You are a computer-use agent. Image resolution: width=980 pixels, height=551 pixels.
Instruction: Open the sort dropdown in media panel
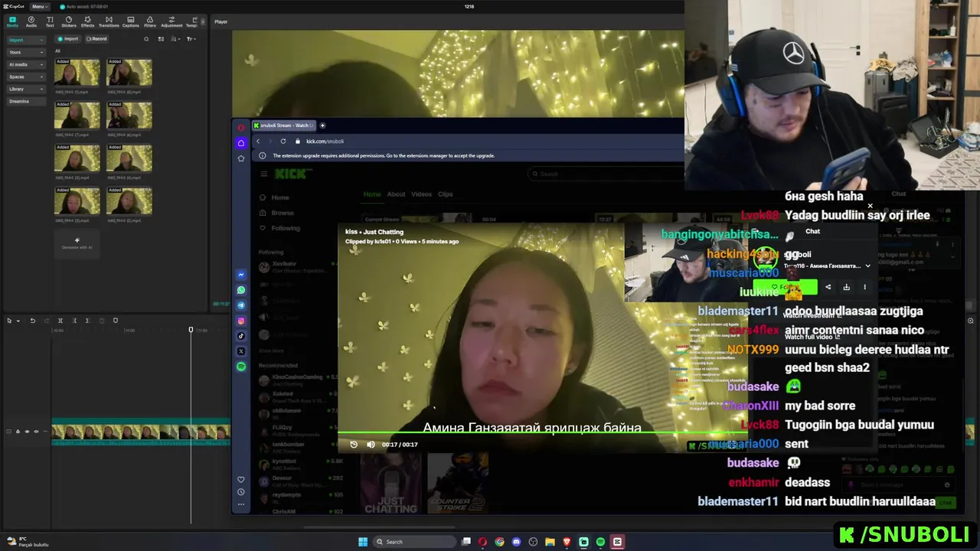click(176, 39)
